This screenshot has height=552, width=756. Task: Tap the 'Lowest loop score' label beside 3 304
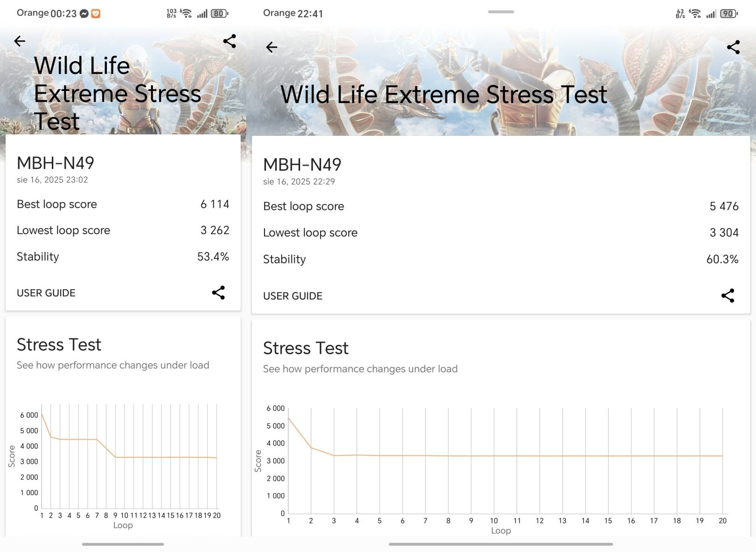(x=310, y=232)
